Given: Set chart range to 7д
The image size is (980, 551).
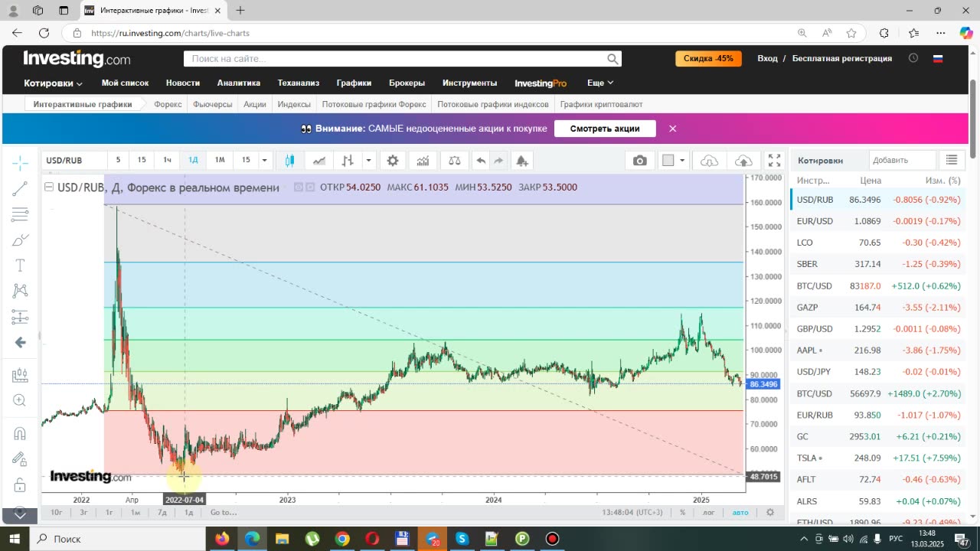Looking at the screenshot, I should [162, 513].
